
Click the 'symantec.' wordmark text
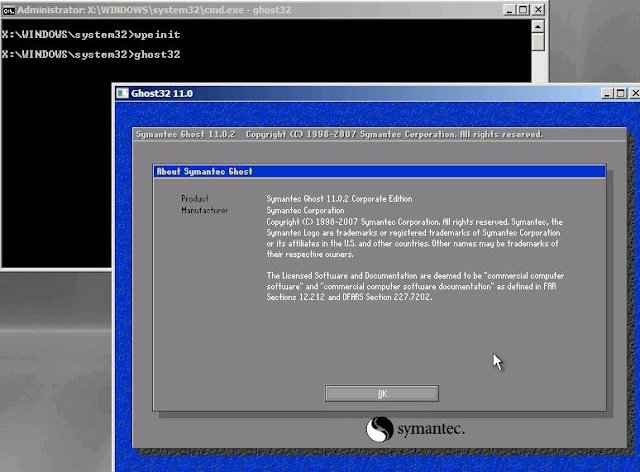[431, 429]
